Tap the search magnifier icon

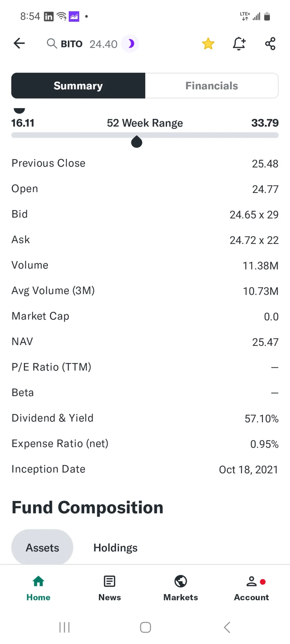[x=52, y=43]
